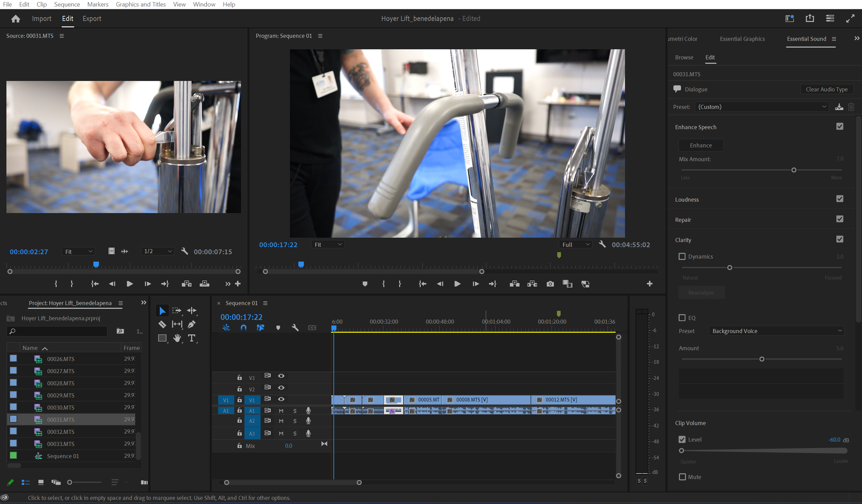Click the Clear Audio Type button
The width and height of the screenshot is (862, 504).
(x=826, y=89)
